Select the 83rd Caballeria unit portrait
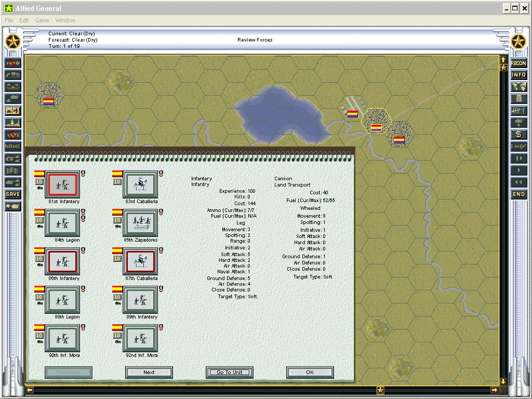This screenshot has height=399, width=532. click(140, 184)
